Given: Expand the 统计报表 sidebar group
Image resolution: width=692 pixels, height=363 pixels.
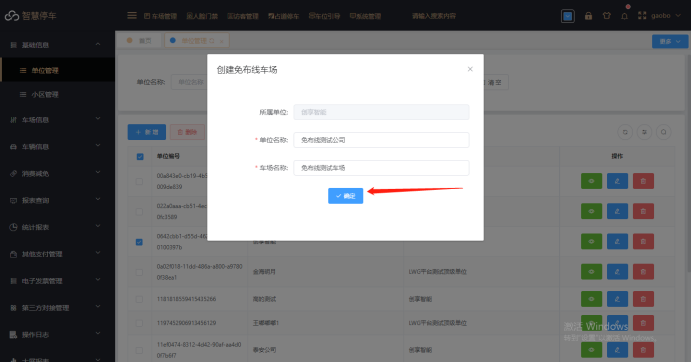Looking at the screenshot, I should (57, 227).
